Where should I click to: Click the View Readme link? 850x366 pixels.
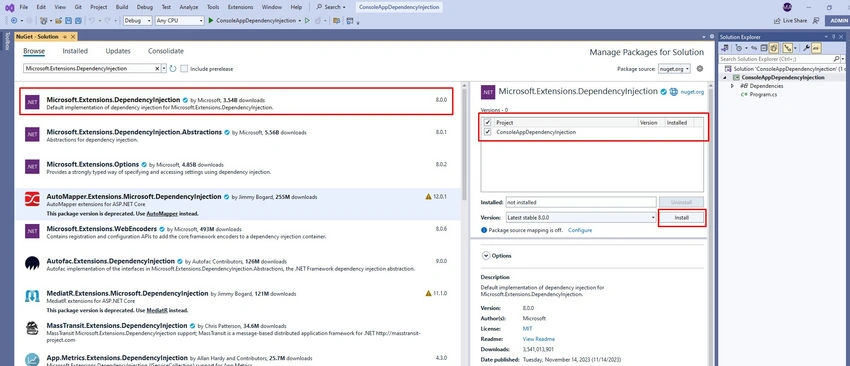point(538,339)
